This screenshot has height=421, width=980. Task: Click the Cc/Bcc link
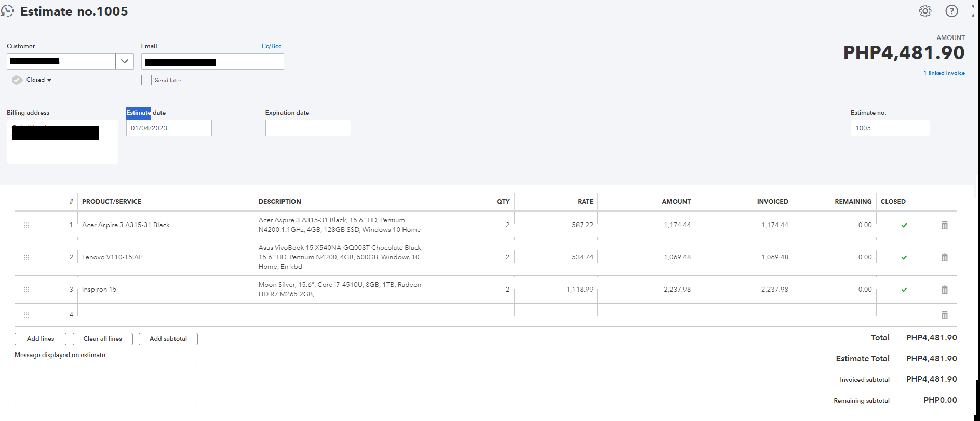pos(271,46)
